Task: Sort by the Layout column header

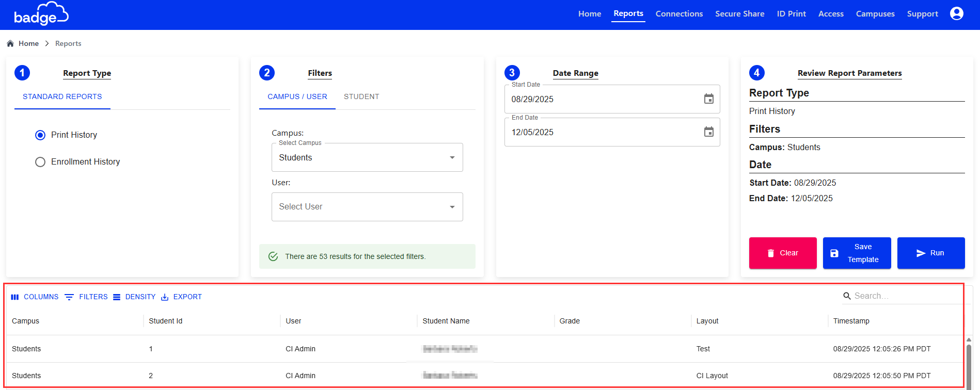Action: click(x=707, y=321)
